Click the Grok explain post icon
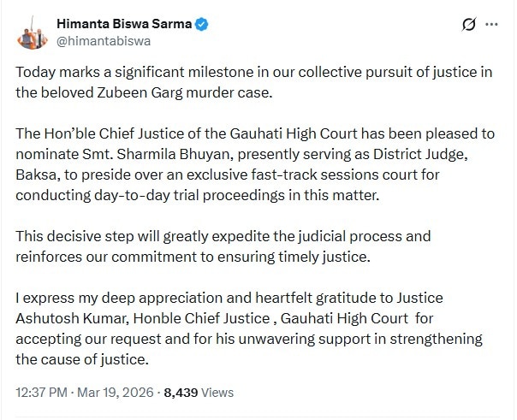 [468, 25]
